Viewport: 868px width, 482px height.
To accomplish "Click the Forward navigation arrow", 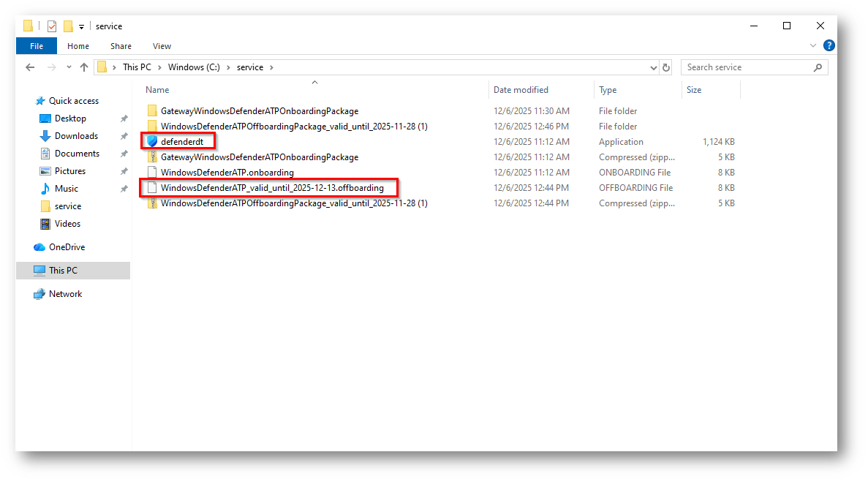I will [51, 67].
